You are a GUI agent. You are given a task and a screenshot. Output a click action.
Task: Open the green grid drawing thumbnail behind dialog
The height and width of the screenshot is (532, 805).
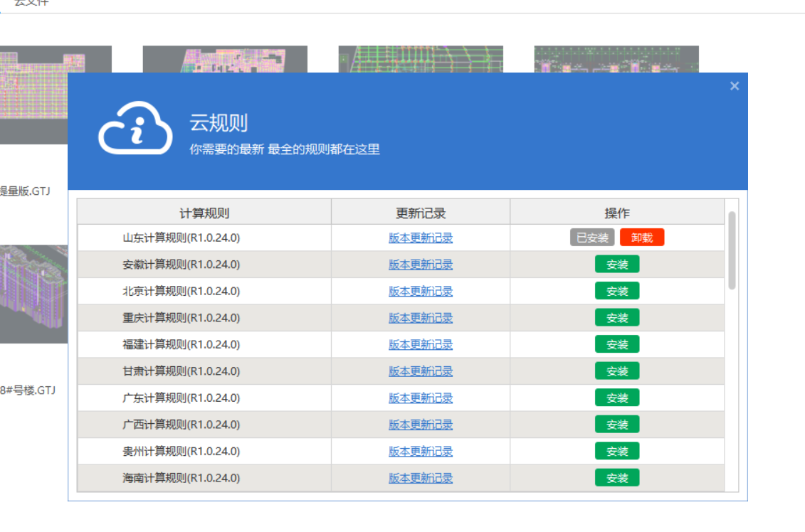click(x=421, y=59)
